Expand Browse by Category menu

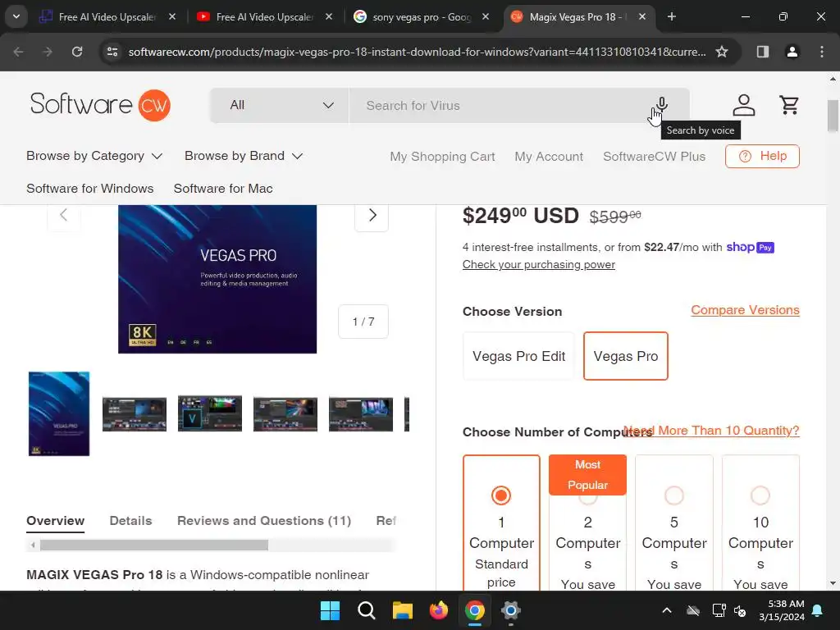coord(94,156)
